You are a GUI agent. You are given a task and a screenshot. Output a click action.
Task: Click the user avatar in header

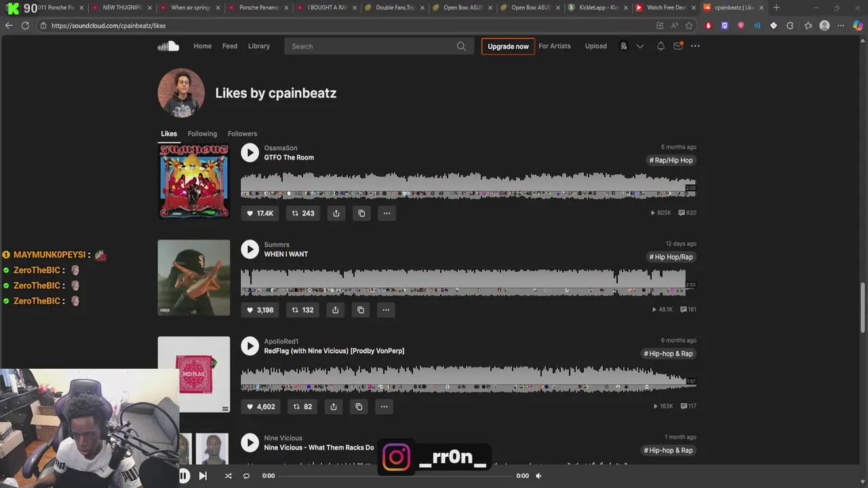point(623,46)
